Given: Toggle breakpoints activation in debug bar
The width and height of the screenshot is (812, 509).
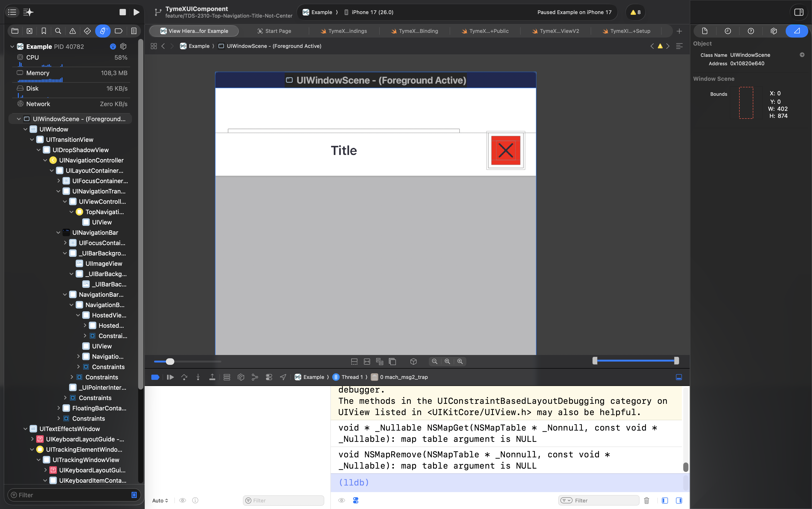Looking at the screenshot, I should coord(155,377).
